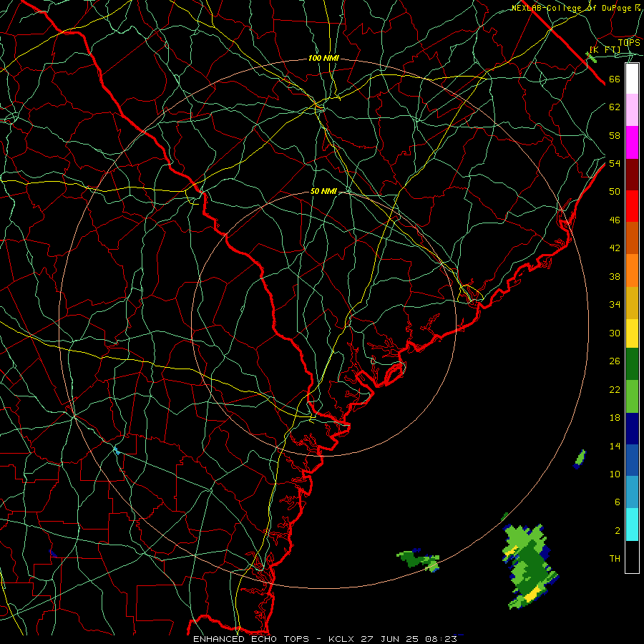Pick the light orange legend swatch
The image size is (644, 644).
click(x=632, y=270)
